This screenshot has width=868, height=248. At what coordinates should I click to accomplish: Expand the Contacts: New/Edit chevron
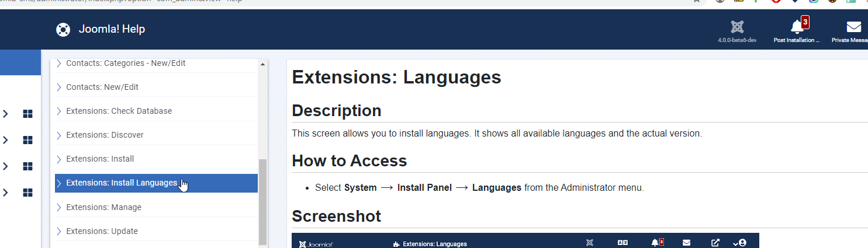58,87
